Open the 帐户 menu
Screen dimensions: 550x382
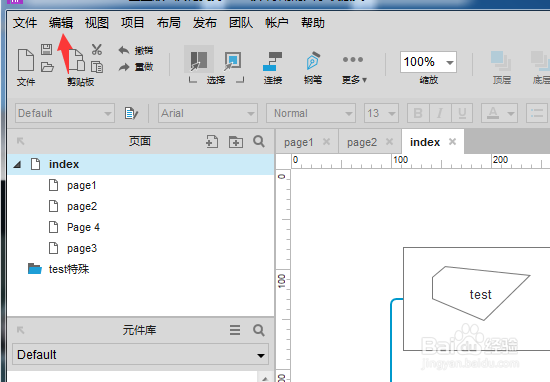click(277, 23)
